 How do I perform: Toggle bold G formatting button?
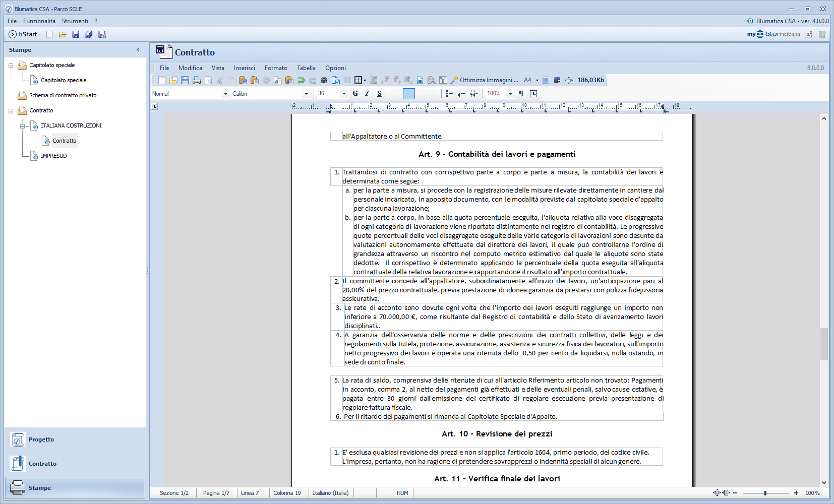(x=355, y=94)
